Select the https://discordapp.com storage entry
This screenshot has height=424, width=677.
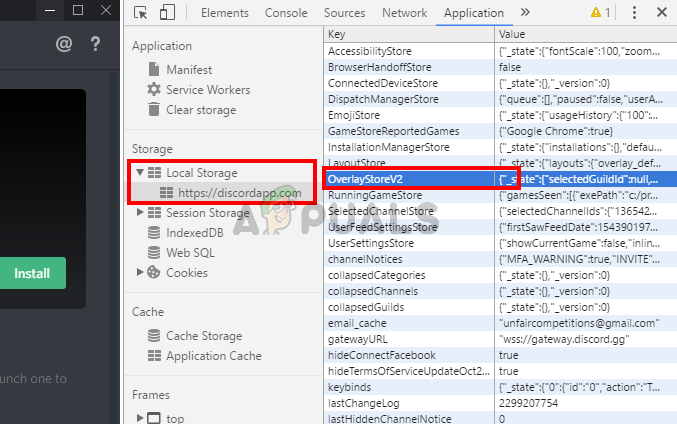(x=240, y=193)
